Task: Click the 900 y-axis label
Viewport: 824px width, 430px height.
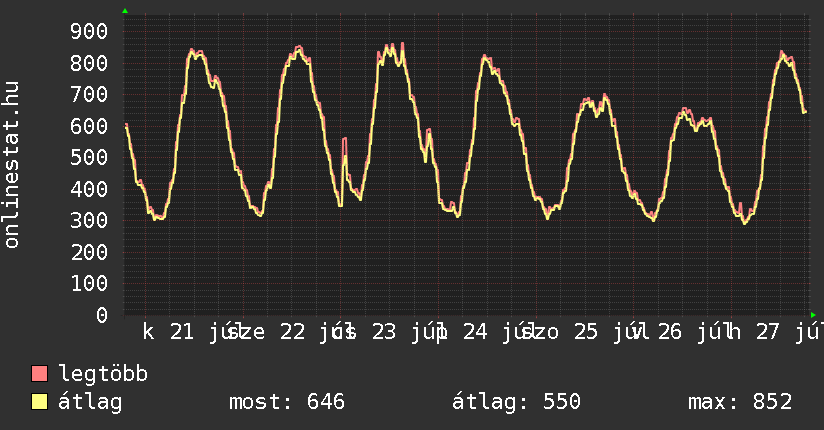Action: pyautogui.click(x=89, y=31)
